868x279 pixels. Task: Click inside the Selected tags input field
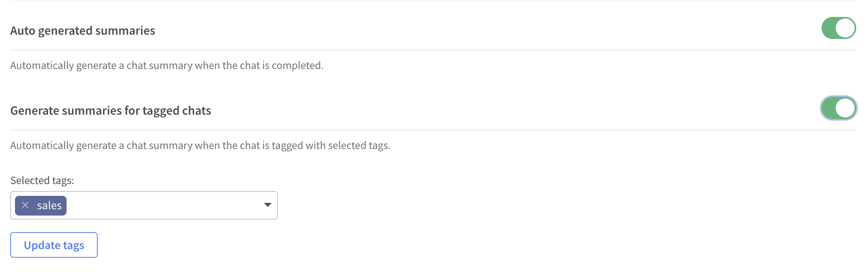[x=144, y=205]
